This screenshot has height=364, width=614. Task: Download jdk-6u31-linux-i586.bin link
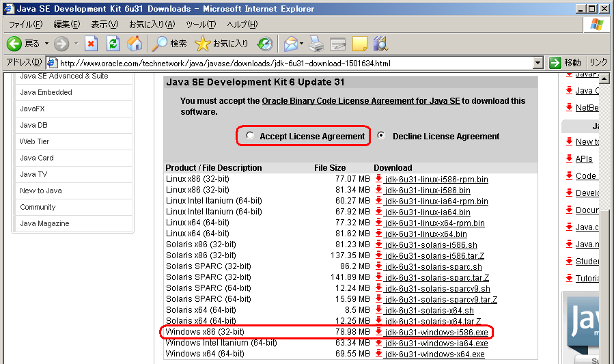click(x=428, y=191)
